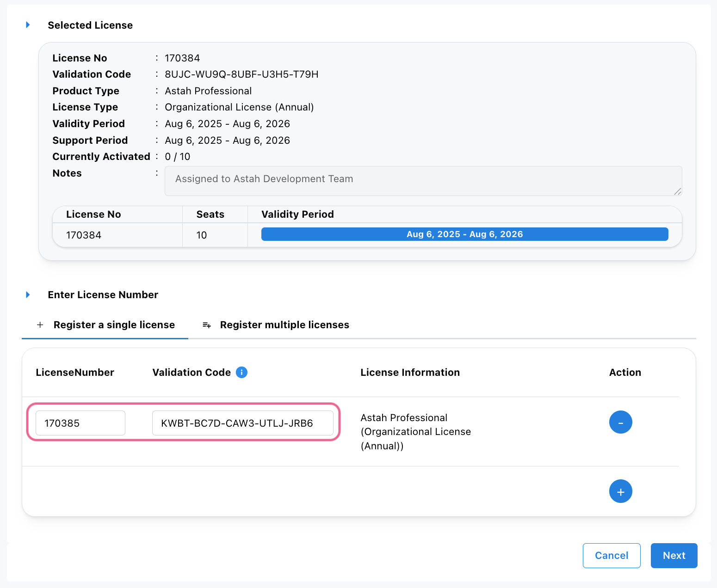Click the list-add icon beside Register multiple licenses

pos(207,325)
